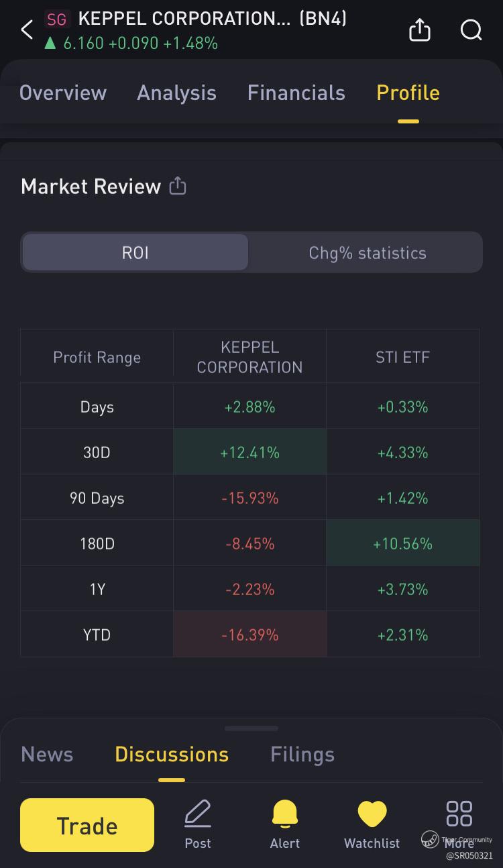Tap the YTD Keppel -16.39% cell
Viewport: 503px width, 868px height.
[x=249, y=635]
